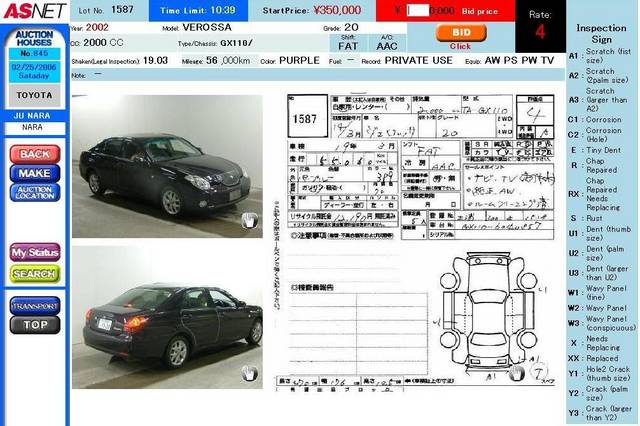Click the ASNET logo

(x=35, y=11)
